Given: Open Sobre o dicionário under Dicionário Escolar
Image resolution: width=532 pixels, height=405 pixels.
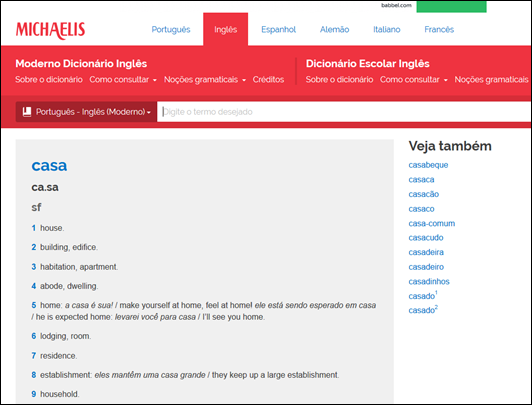Looking at the screenshot, I should (x=339, y=80).
